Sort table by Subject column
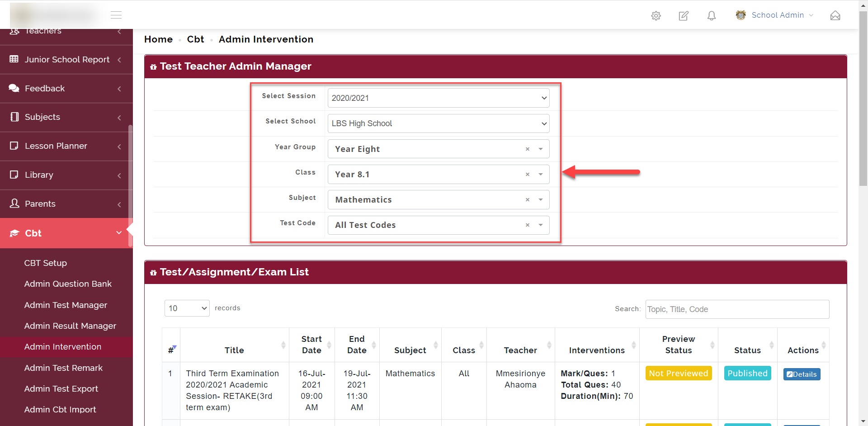Viewport: 868px width, 426px height. pos(410,345)
